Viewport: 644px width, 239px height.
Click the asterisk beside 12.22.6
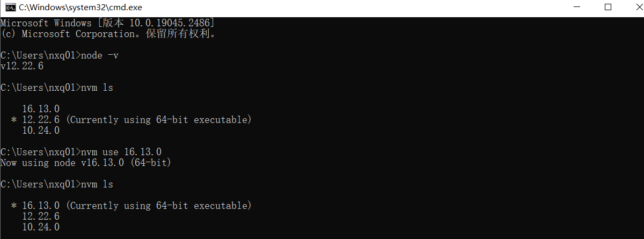(x=13, y=120)
